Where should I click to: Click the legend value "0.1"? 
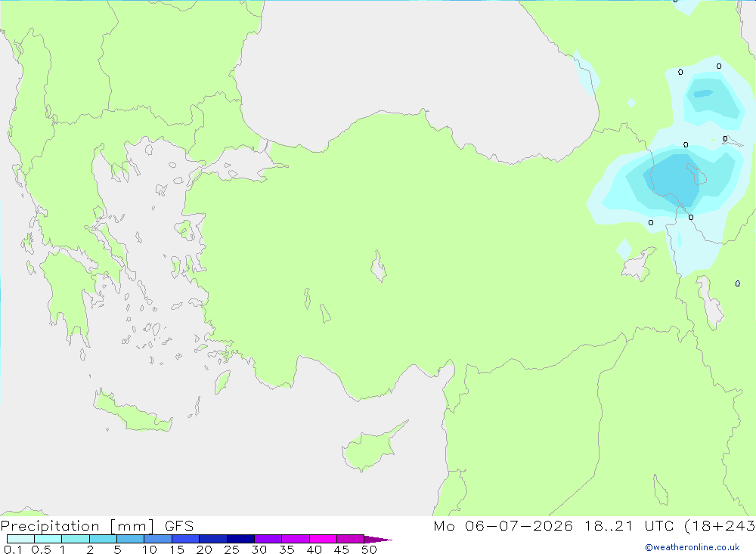(13, 549)
